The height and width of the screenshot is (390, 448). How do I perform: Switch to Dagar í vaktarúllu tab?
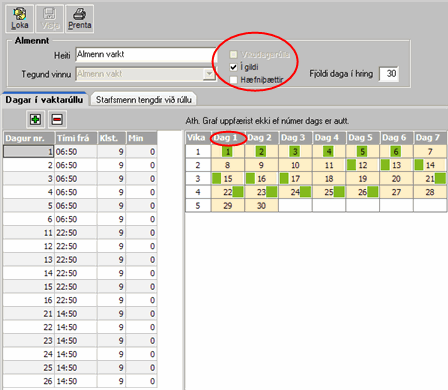[x=44, y=100]
